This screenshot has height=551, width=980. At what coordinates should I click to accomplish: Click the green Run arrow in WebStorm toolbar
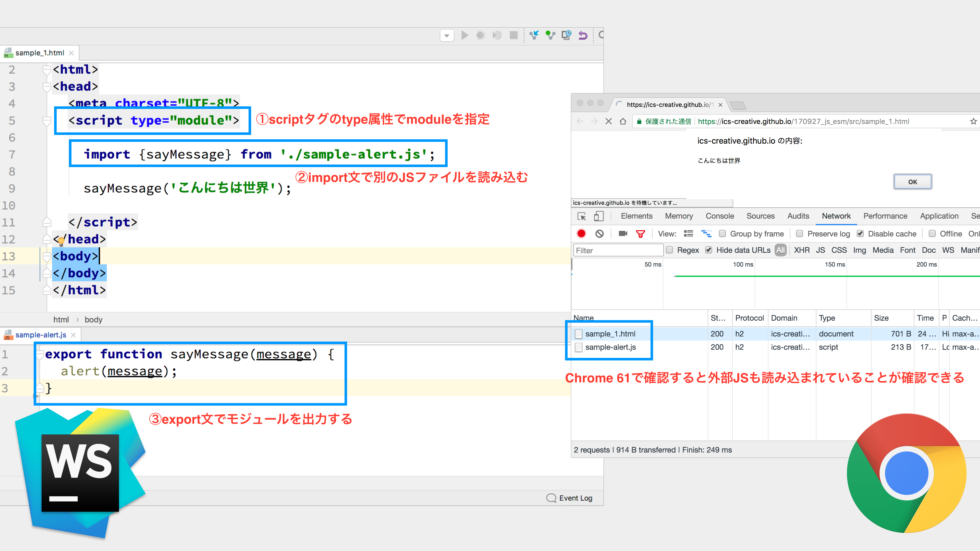464,35
